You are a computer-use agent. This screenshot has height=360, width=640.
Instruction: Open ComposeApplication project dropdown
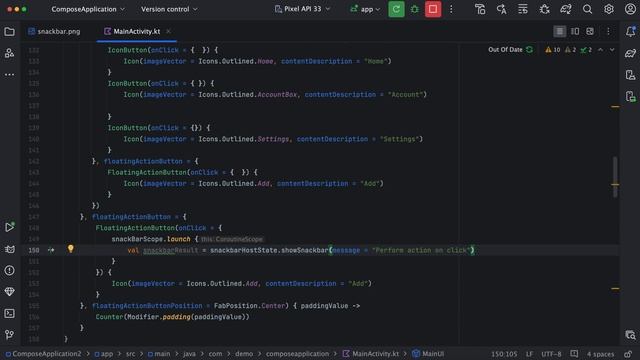pyautogui.click(x=88, y=9)
